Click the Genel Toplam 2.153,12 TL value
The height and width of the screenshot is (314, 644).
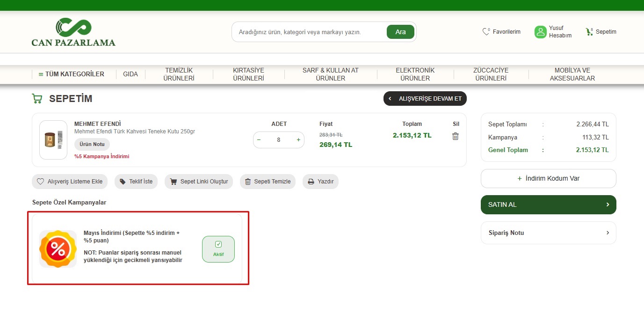(593, 150)
